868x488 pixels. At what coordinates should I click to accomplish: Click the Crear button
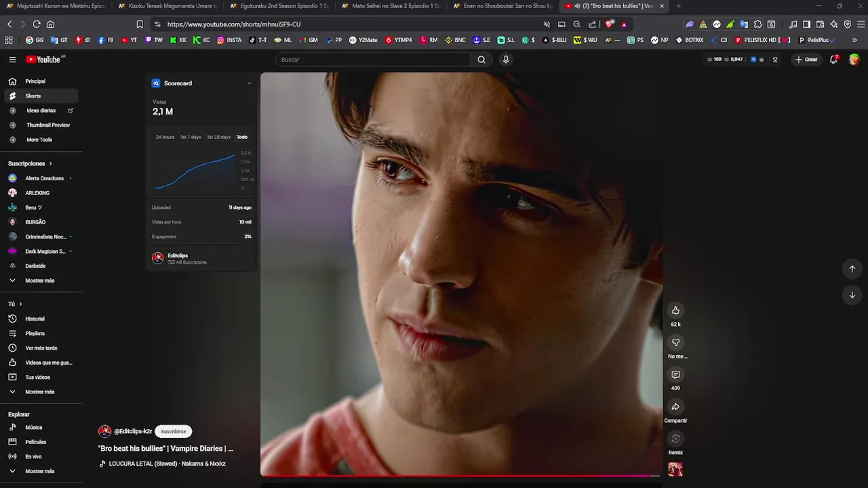(806, 60)
